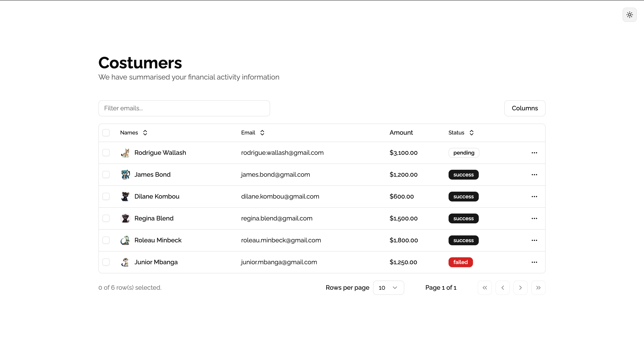Click the red failed status badge
This screenshot has height=348, width=644.
point(460,262)
